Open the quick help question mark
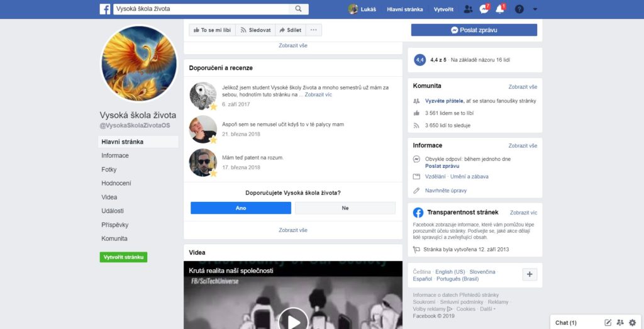This screenshot has height=329, width=644. tap(519, 9)
